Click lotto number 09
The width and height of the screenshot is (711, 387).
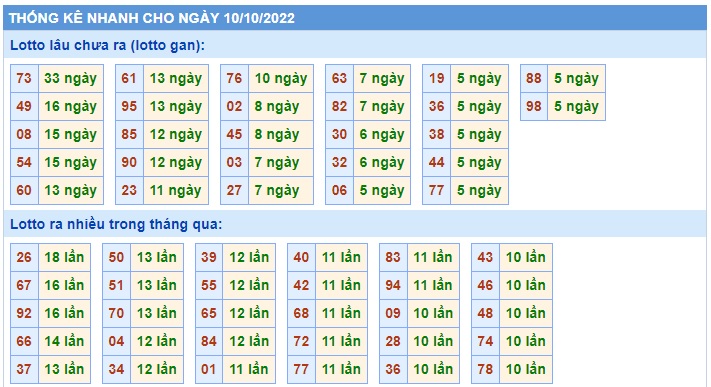393,314
